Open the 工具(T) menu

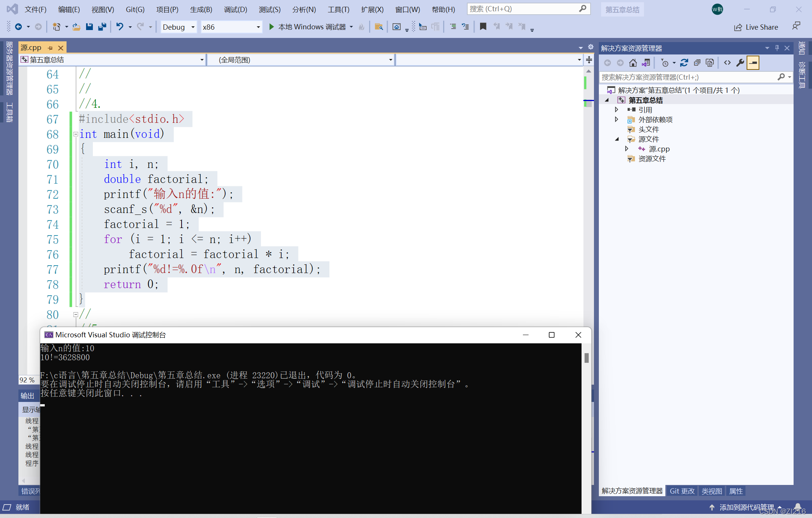tap(338, 9)
